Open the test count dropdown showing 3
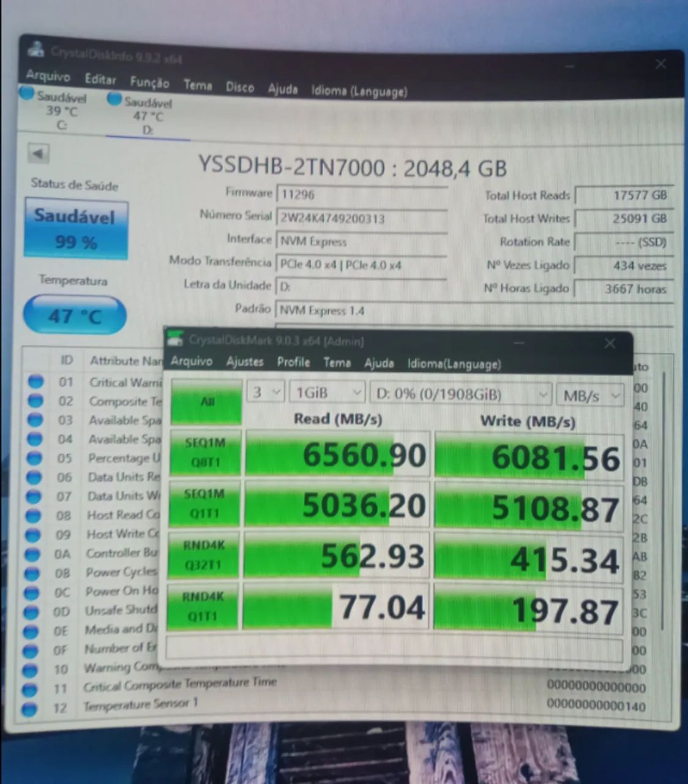The height and width of the screenshot is (784, 688). point(266,392)
